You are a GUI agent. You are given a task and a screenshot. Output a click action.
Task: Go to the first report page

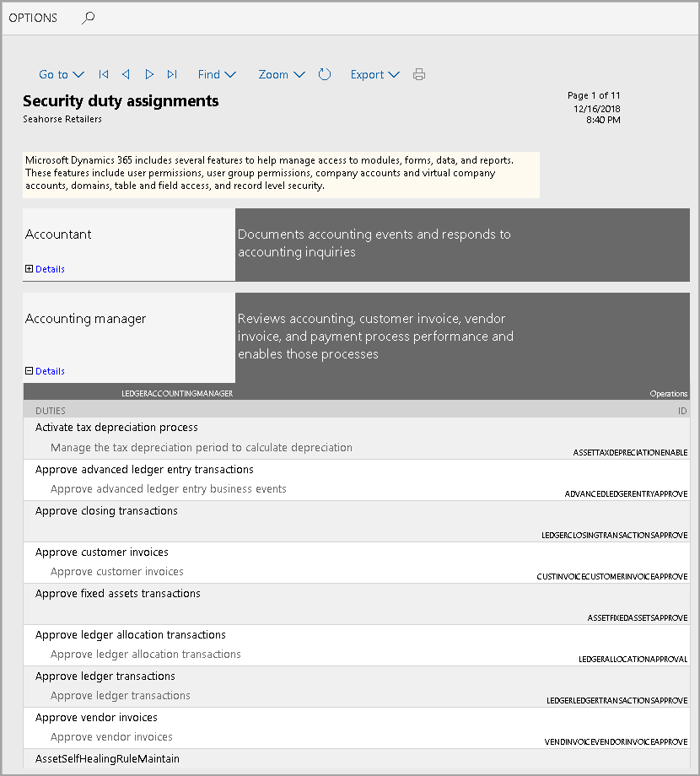(104, 74)
